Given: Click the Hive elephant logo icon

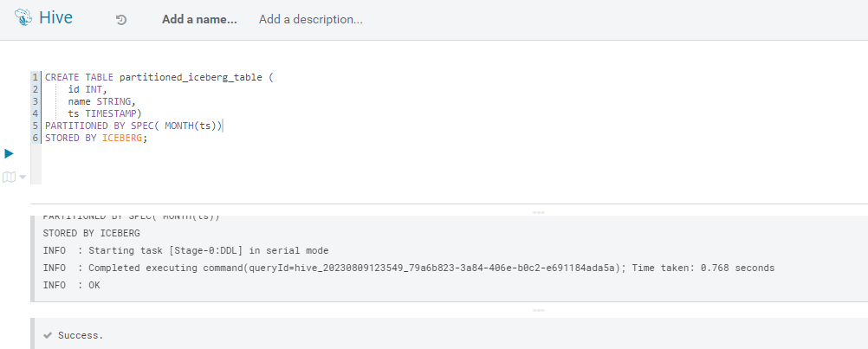Looking at the screenshot, I should [23, 17].
